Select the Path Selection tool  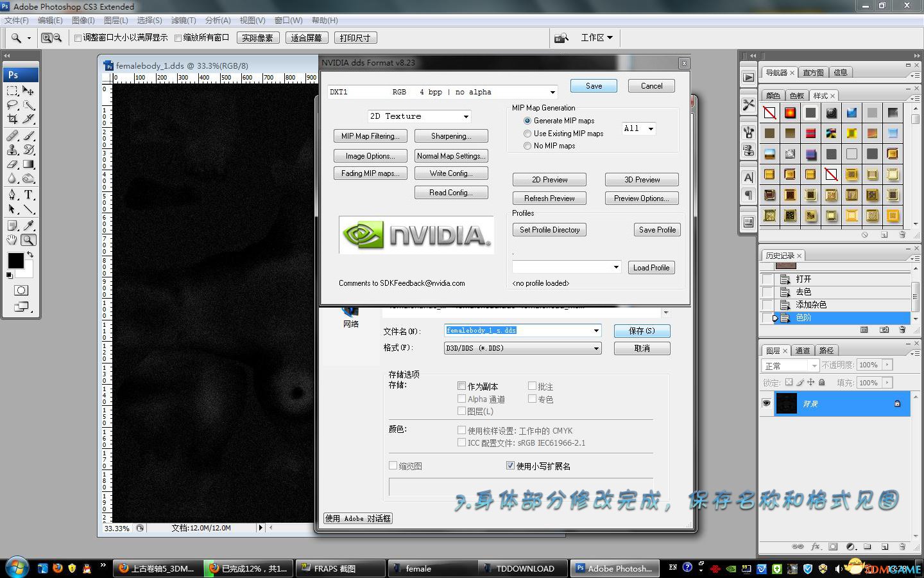click(x=12, y=209)
